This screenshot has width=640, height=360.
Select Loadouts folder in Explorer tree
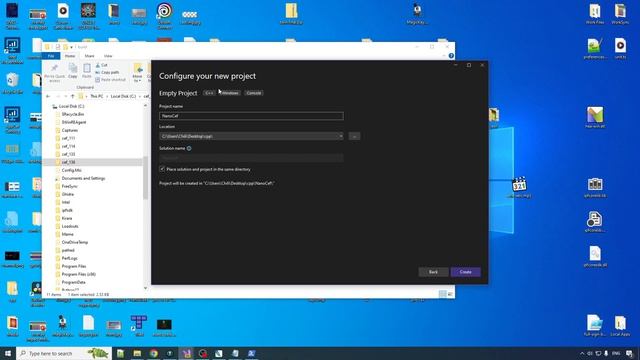pos(70,226)
